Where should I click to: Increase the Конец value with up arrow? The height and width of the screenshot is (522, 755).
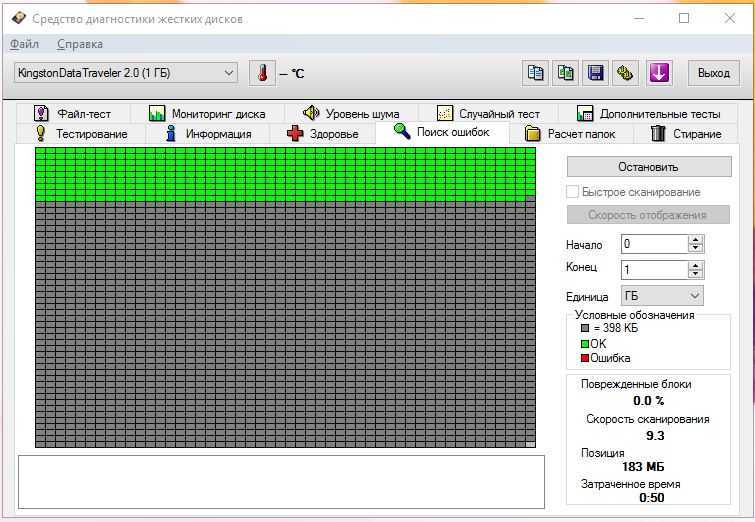[696, 265]
